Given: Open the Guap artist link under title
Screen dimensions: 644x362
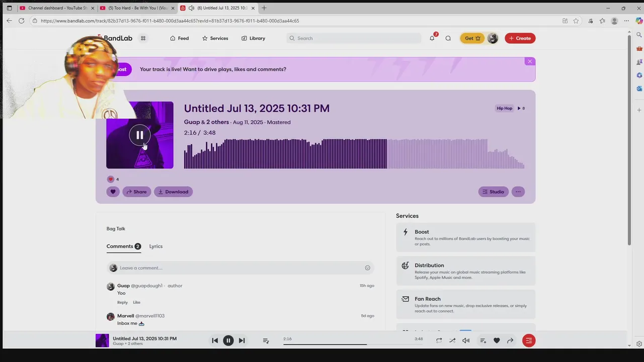Looking at the screenshot, I should point(192,122).
